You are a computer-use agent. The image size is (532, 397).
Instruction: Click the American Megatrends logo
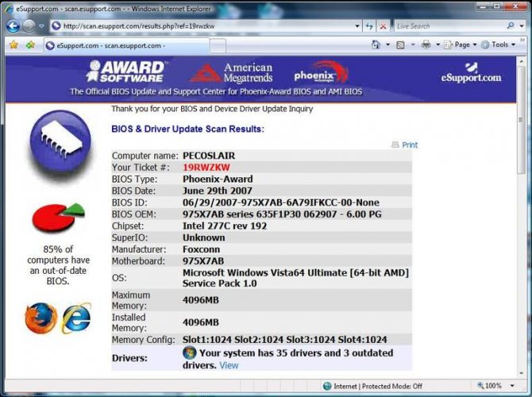[231, 73]
